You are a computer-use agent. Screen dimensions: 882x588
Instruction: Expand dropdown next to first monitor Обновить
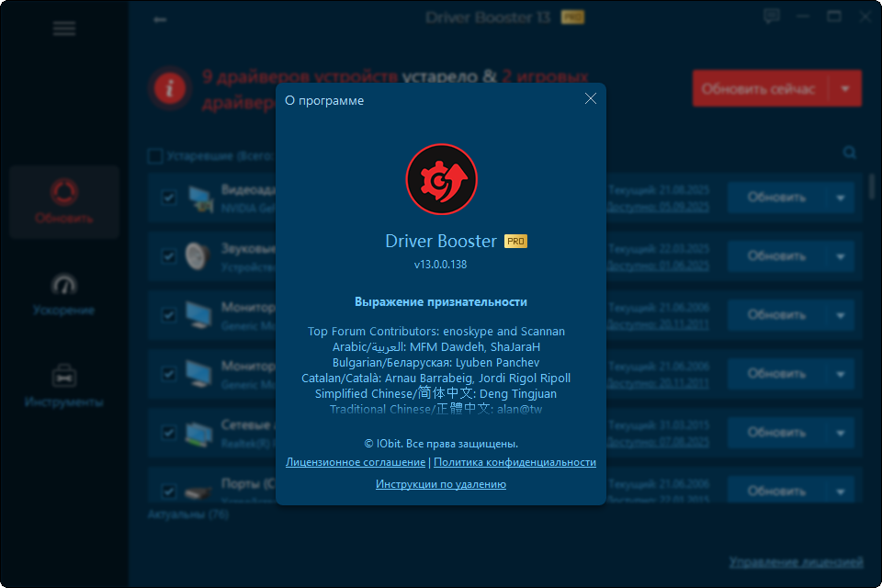(841, 315)
